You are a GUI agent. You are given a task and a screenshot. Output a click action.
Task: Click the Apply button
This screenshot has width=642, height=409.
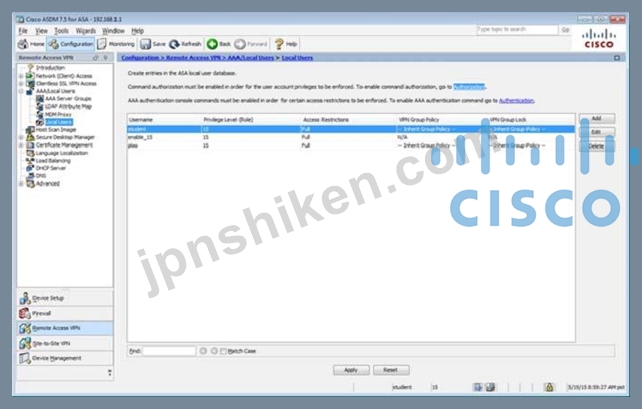coord(351,370)
